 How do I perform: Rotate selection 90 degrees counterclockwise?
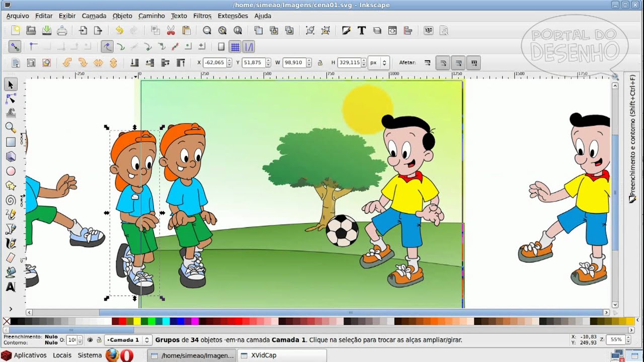coord(67,62)
